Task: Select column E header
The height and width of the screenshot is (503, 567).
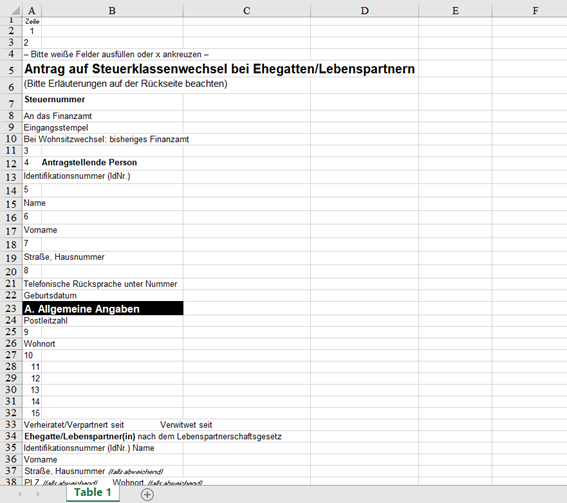Action: (x=455, y=11)
